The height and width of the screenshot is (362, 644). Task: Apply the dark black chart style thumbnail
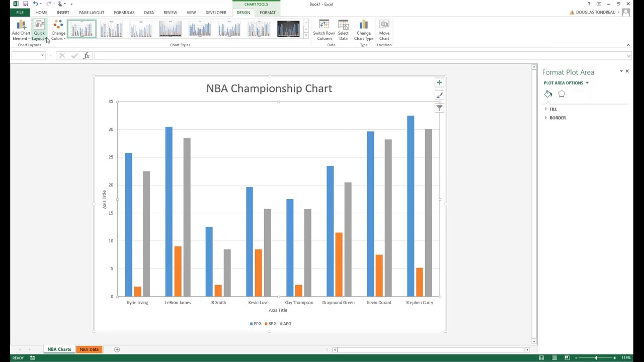pyautogui.click(x=288, y=29)
